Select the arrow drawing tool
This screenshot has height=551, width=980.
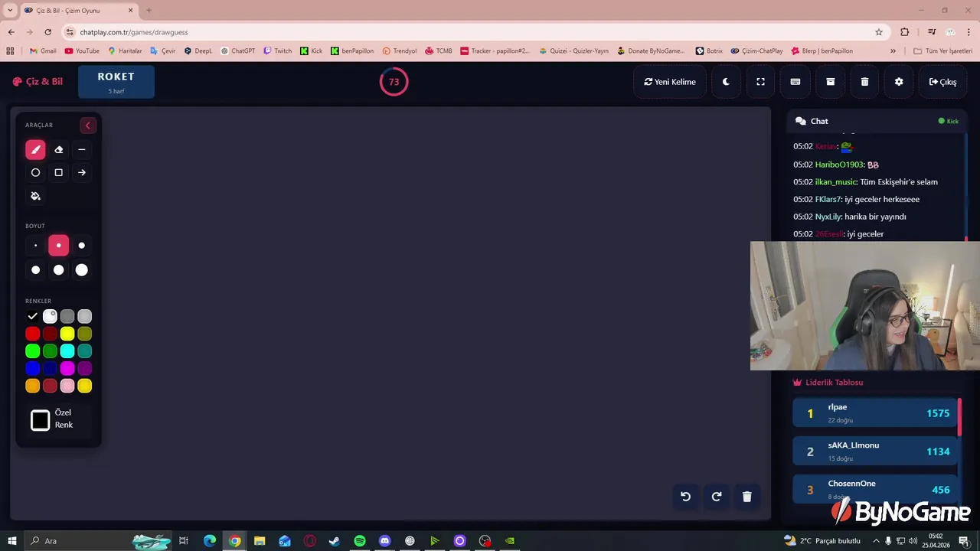click(82, 173)
